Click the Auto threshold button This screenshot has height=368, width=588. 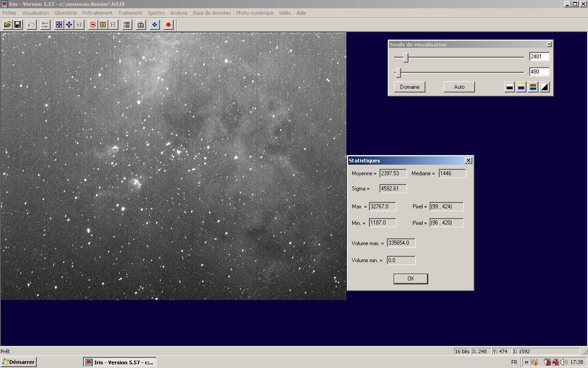point(459,87)
